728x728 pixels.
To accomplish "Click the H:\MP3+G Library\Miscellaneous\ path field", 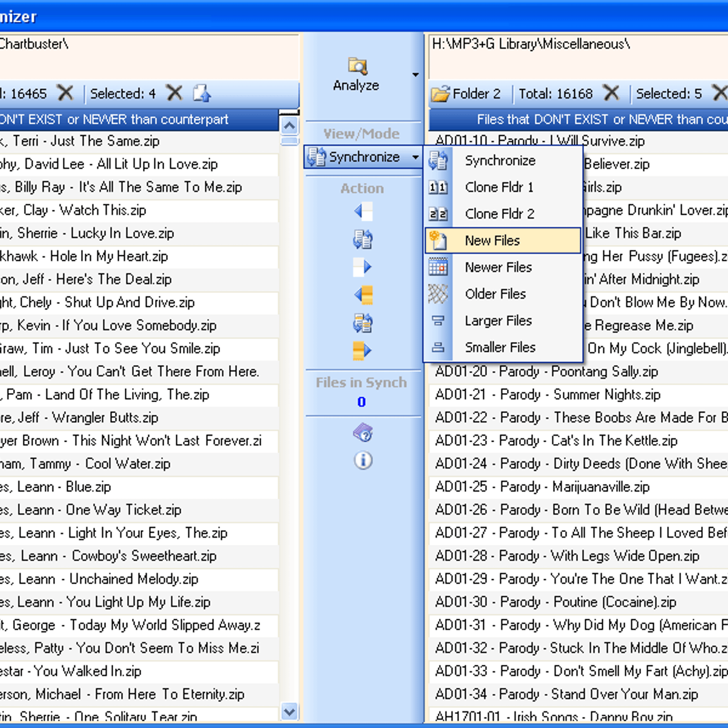I will tap(578, 56).
